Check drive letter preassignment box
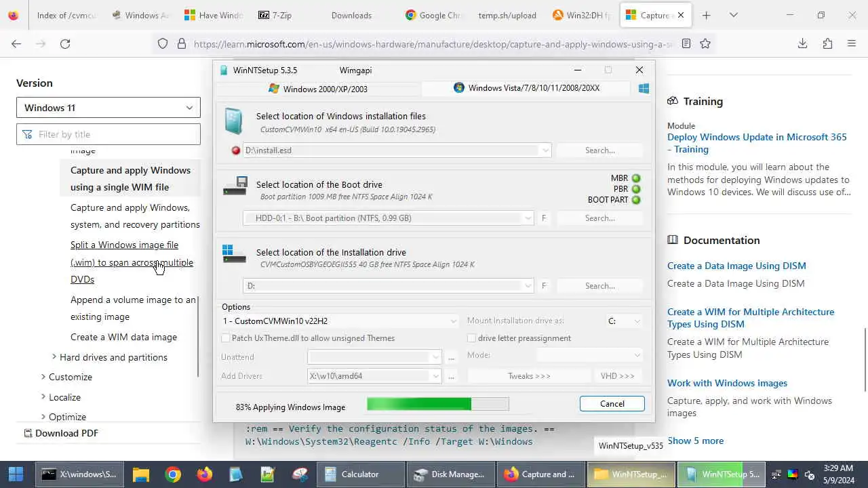Image resolution: width=868 pixels, height=488 pixels. coord(471,338)
